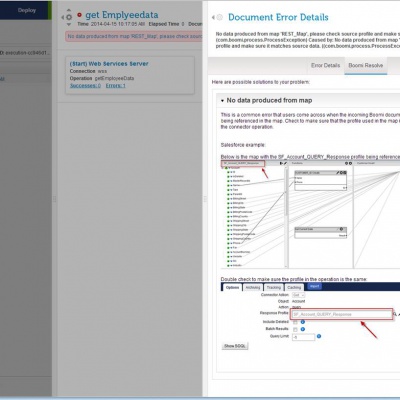Click the back arrow beside Document Error Details
The height and width of the screenshot is (400, 400).
click(x=213, y=17)
